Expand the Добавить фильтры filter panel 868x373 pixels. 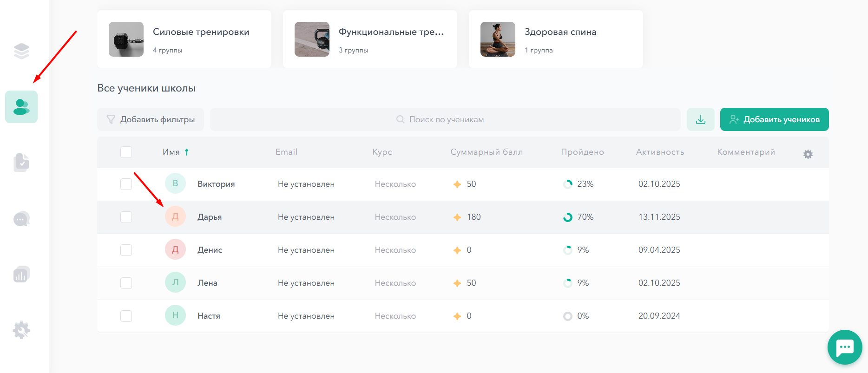point(151,119)
